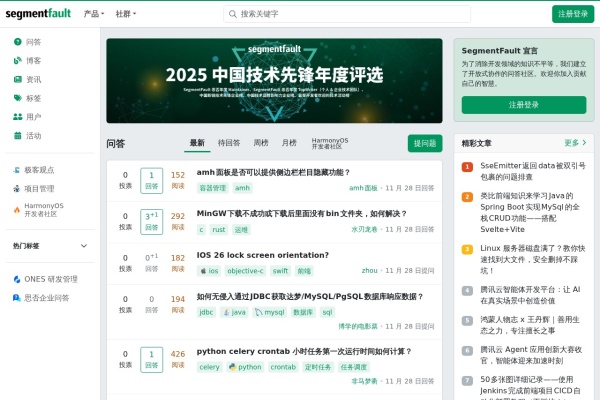Viewport: 600px width, 400px height.
Task: Open the 活动 sidebar icon
Action: (x=18, y=135)
